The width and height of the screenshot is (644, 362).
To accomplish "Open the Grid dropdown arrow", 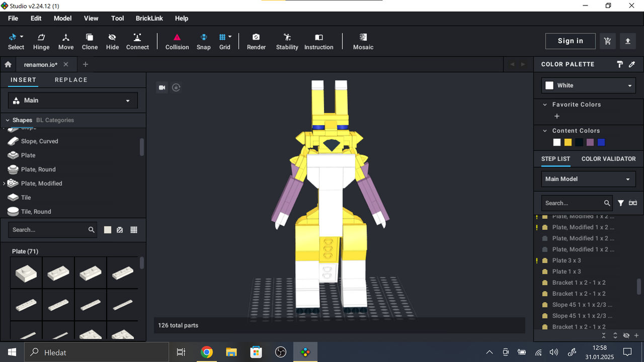I will [x=230, y=37].
